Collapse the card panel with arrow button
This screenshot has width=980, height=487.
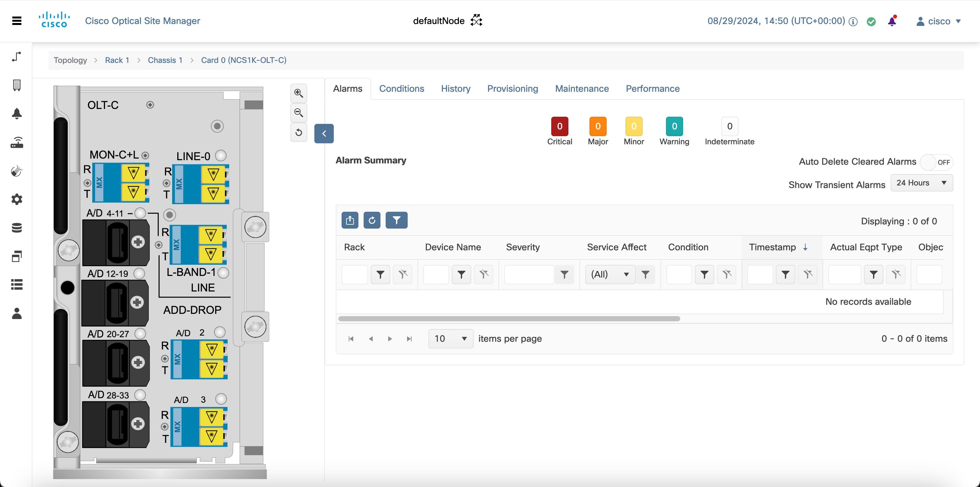(324, 134)
